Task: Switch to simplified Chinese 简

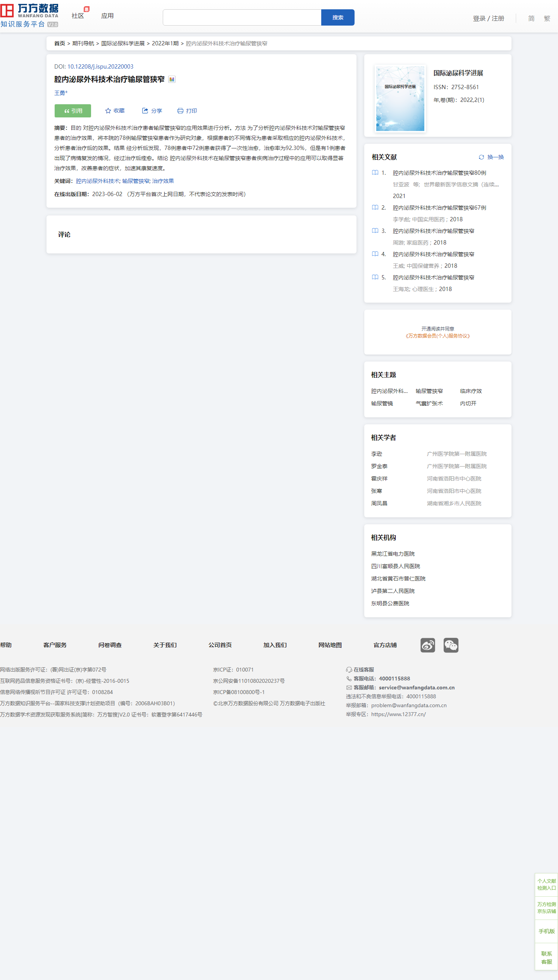Action: pos(531,18)
